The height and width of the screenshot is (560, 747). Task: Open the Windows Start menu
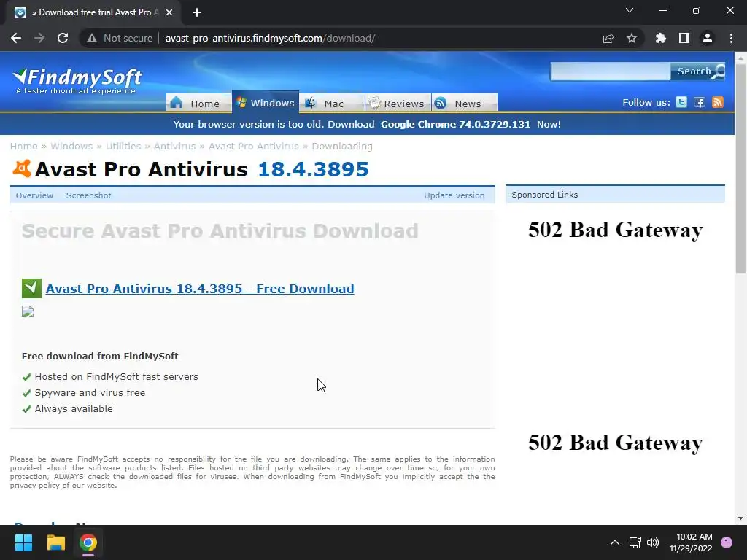coord(23,542)
